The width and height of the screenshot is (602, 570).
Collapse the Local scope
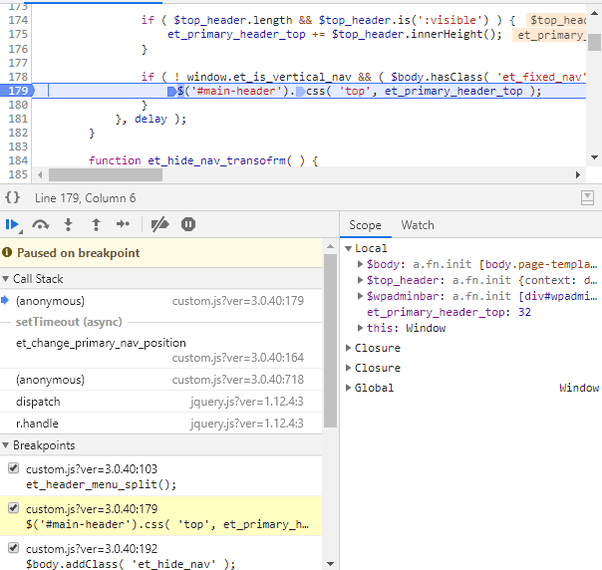348,248
